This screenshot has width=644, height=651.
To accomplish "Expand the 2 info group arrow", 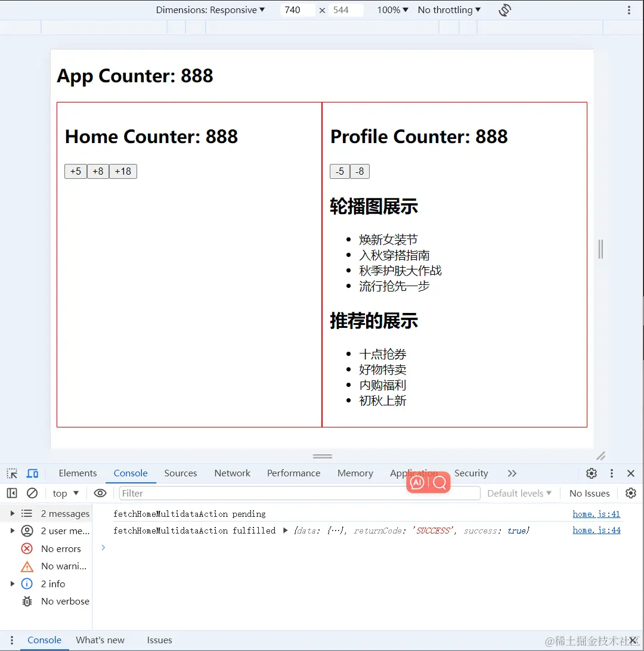I will click(x=13, y=584).
